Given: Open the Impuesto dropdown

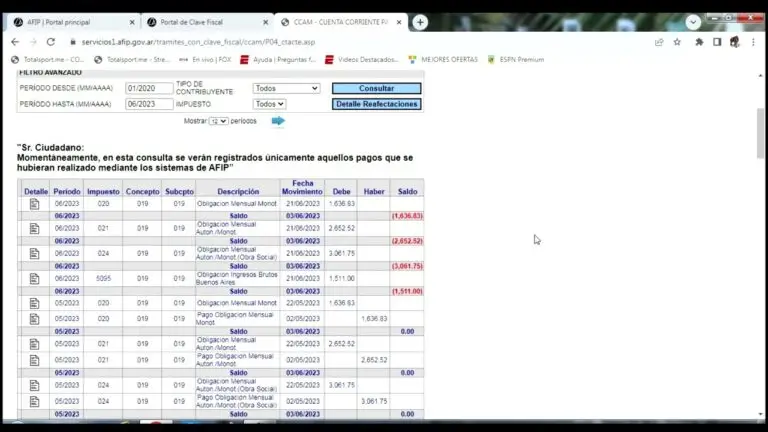Looking at the screenshot, I should point(269,104).
